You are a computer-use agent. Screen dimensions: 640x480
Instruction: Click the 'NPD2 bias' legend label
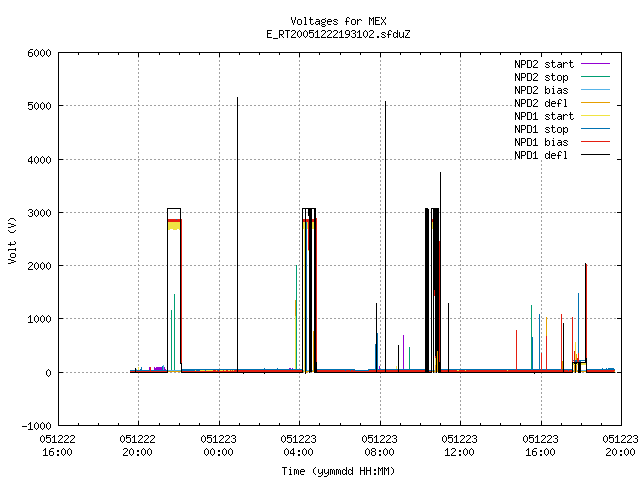pyautogui.click(x=541, y=90)
